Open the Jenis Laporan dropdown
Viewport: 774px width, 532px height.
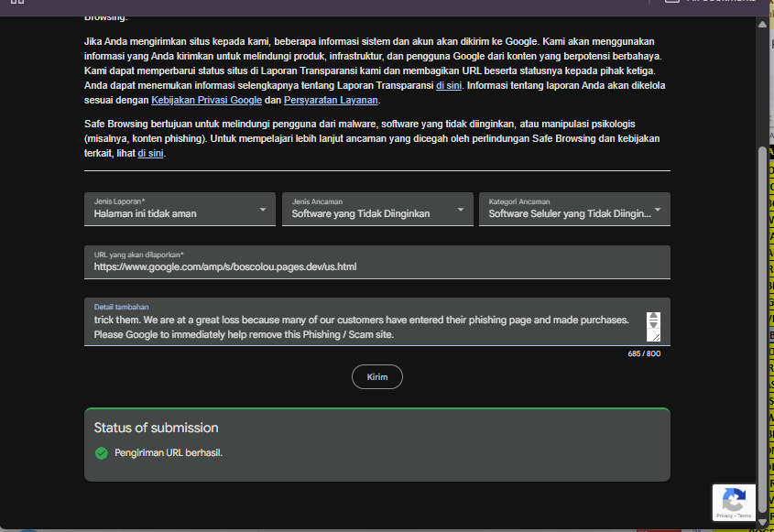[180, 210]
